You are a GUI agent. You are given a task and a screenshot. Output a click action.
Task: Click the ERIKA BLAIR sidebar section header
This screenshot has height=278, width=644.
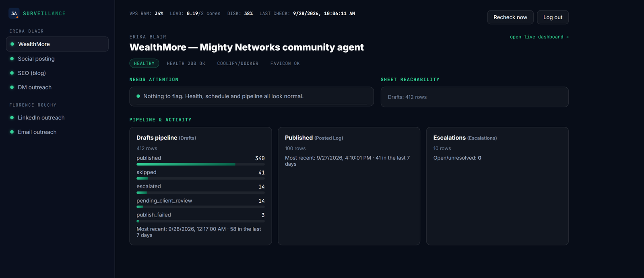coord(27,31)
